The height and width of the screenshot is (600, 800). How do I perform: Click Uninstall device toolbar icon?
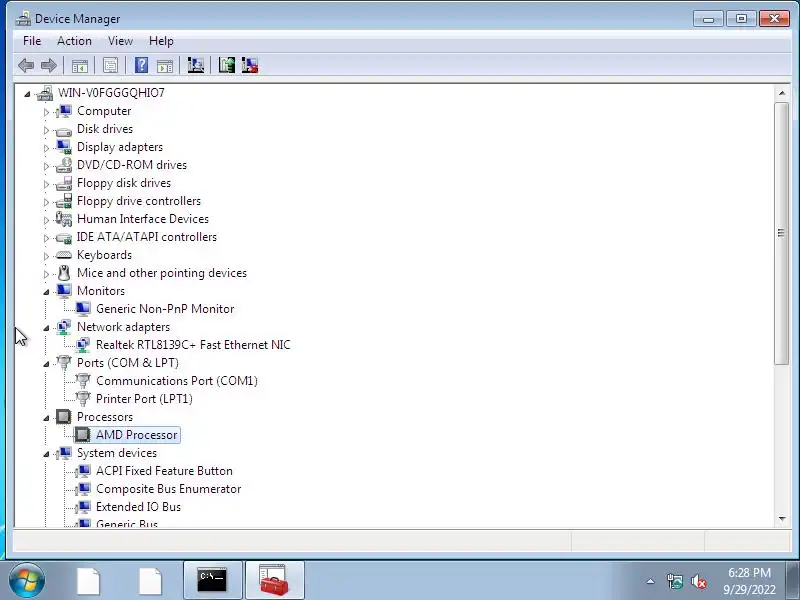click(249, 65)
